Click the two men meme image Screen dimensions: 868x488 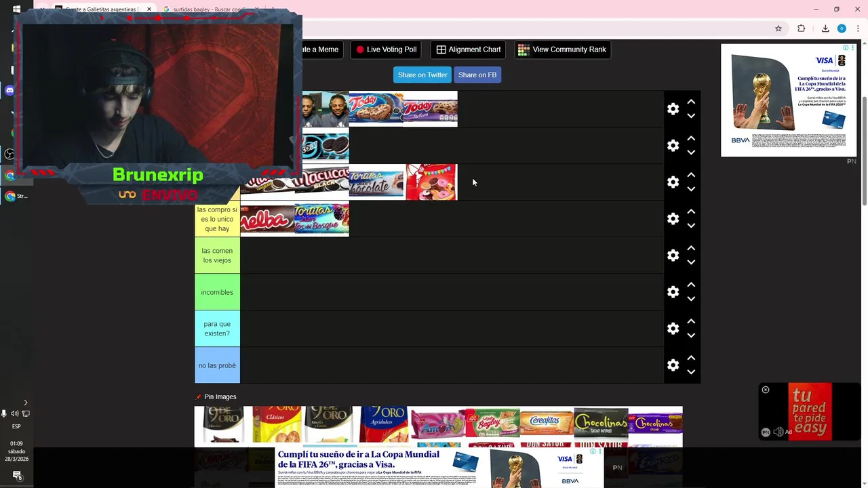(325, 109)
